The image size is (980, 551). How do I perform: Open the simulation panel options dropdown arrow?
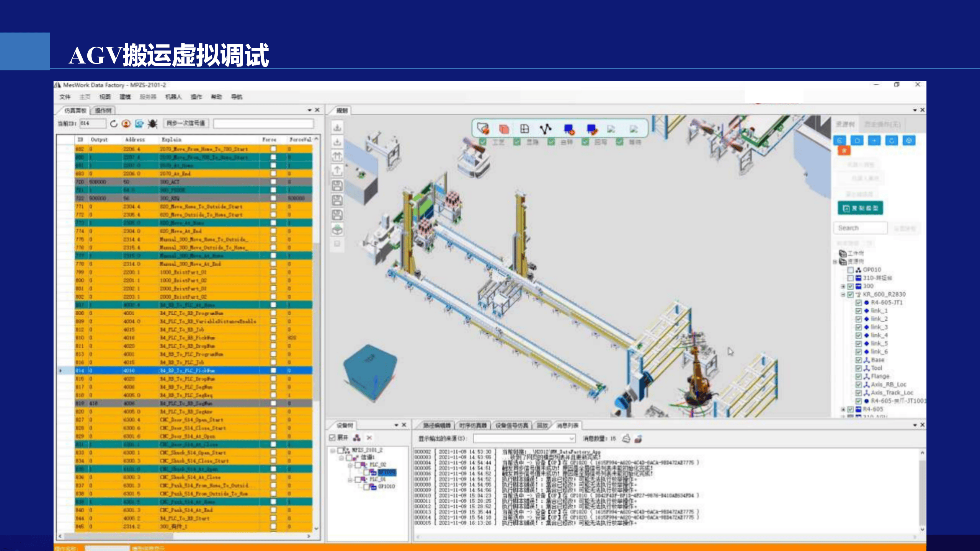(309, 110)
